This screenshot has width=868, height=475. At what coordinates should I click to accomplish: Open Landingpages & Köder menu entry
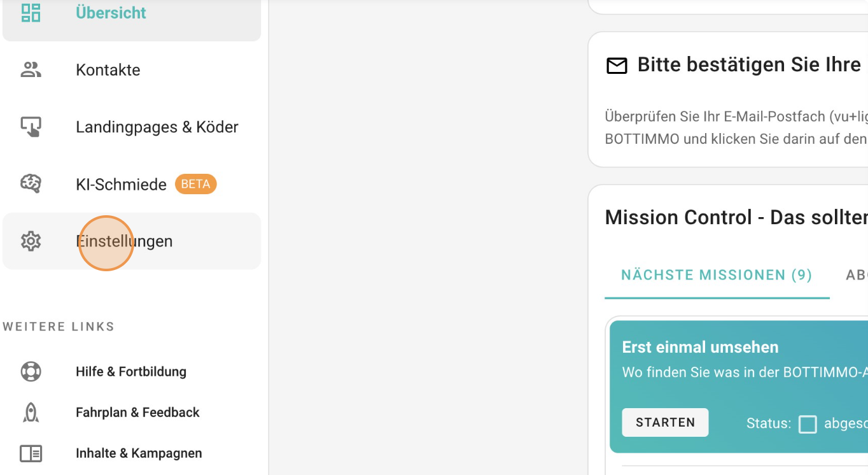tap(157, 127)
